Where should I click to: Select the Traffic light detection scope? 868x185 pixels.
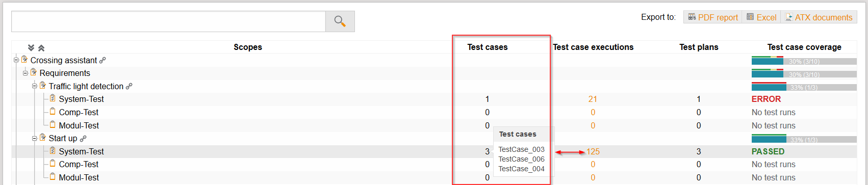point(86,86)
